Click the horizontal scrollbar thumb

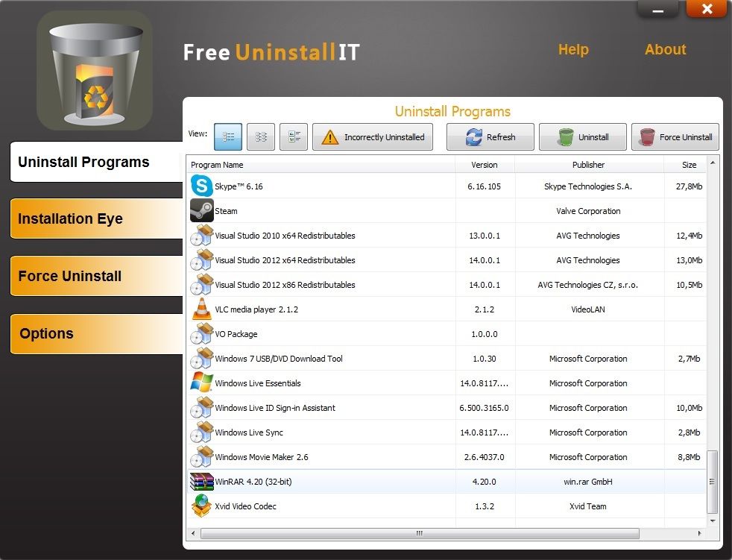[420, 533]
